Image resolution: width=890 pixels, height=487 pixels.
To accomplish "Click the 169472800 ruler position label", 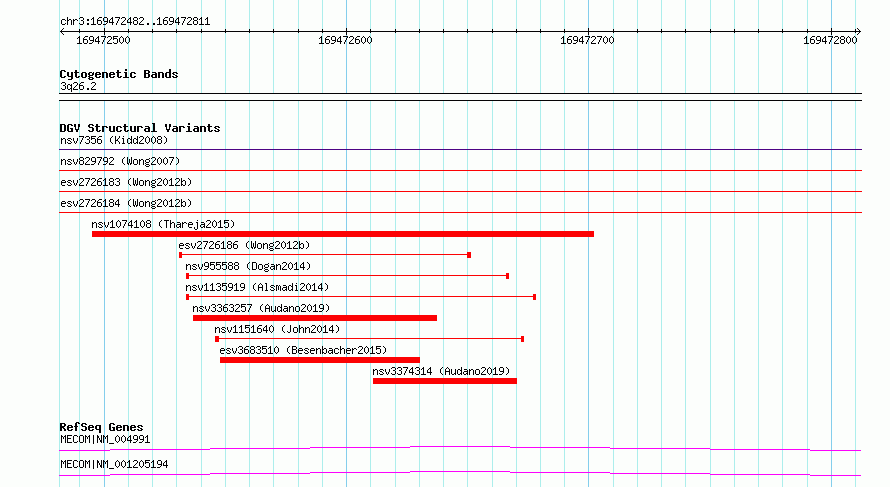I will point(830,40).
